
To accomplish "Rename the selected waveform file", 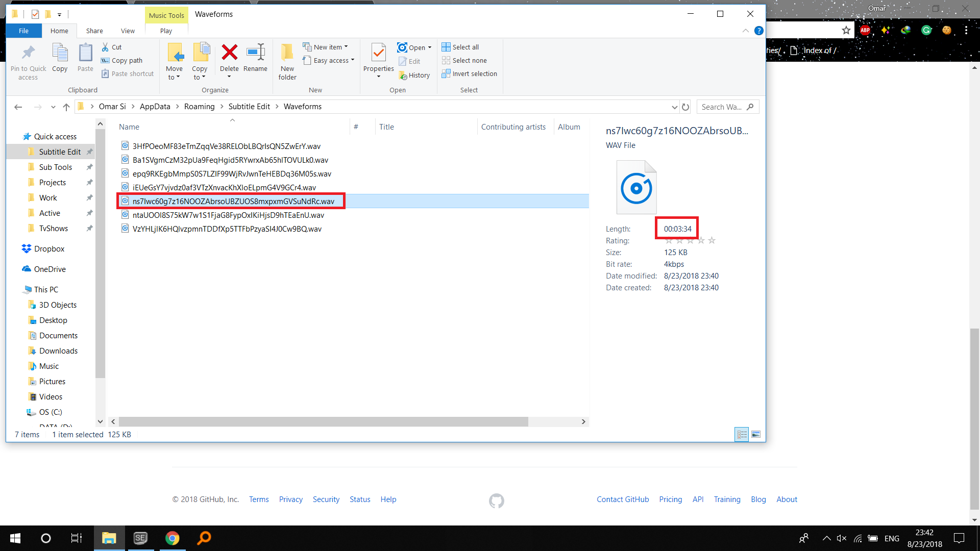I will (255, 59).
